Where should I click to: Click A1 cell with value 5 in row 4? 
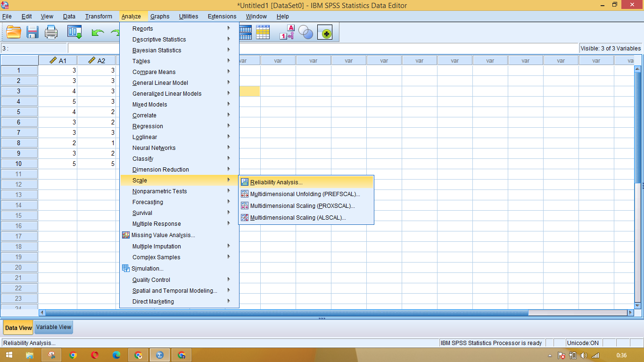(58, 101)
